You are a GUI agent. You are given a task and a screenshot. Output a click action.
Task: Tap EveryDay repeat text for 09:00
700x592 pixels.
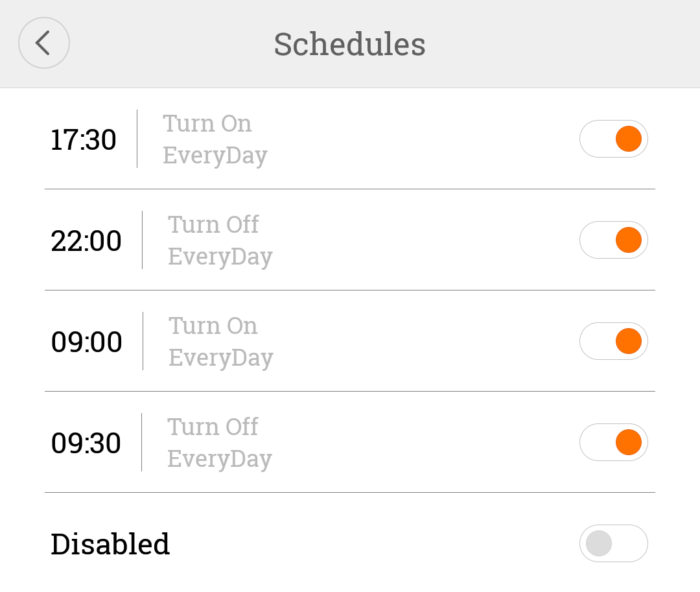point(220,358)
